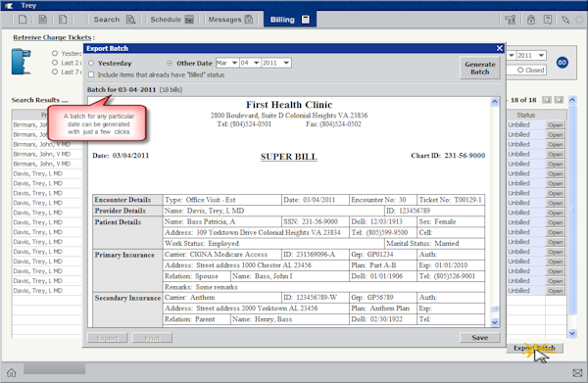Click the padlock lock icon
Screen dimensions: 588x383
(x=531, y=20)
